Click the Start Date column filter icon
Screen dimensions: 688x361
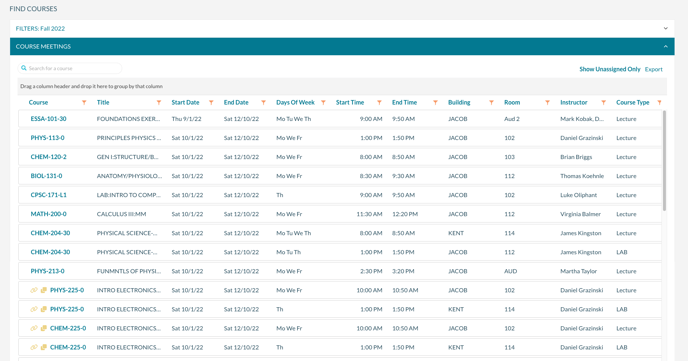tap(211, 103)
